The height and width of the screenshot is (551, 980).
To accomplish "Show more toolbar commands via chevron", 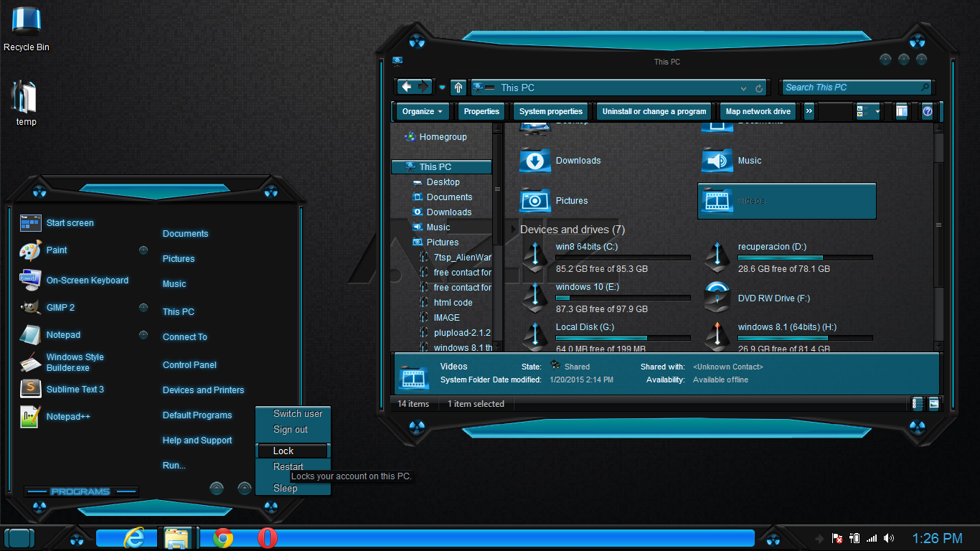I will pos(809,111).
